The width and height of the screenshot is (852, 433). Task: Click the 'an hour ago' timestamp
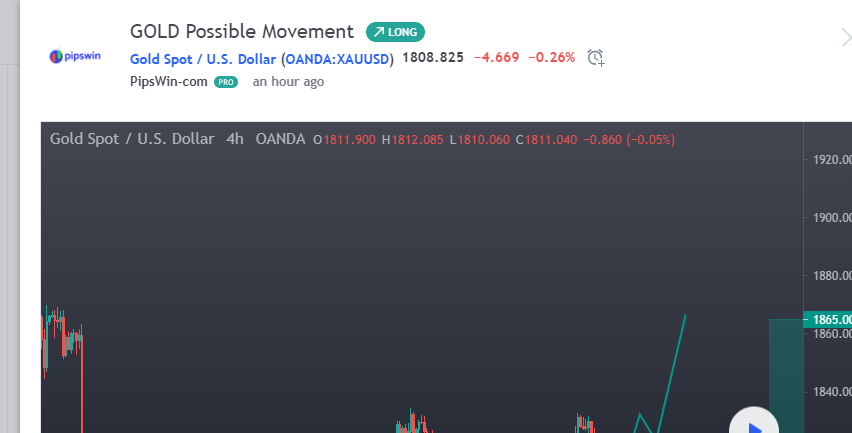pos(288,82)
